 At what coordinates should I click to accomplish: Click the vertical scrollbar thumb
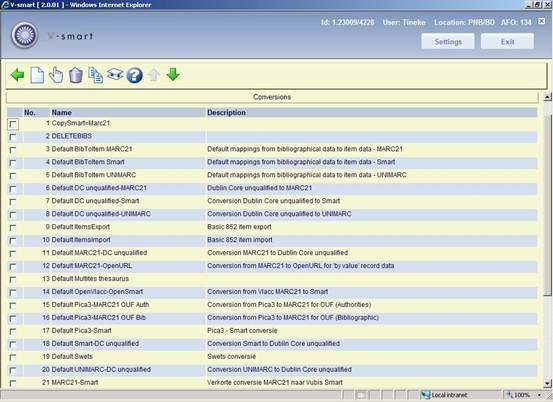click(547, 205)
